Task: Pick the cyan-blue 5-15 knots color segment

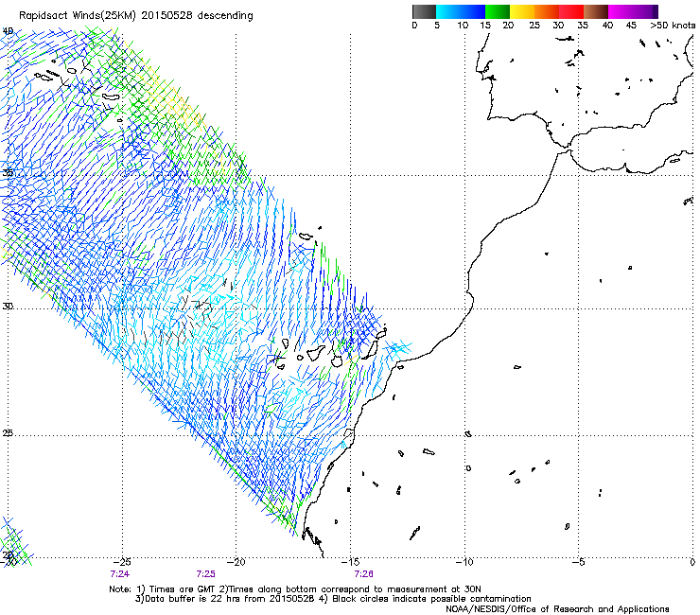Action: coord(461,11)
